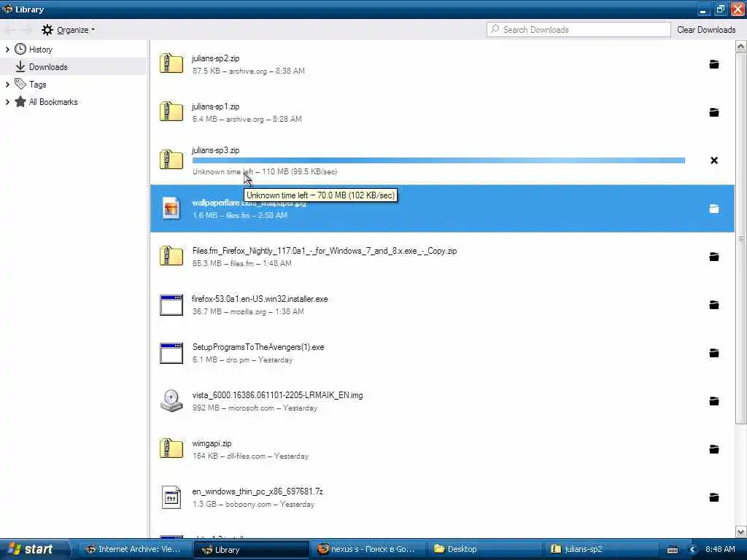Screen dimensions: 747x560
Task: Switch to nexus s search taskbar window
Action: point(366,549)
